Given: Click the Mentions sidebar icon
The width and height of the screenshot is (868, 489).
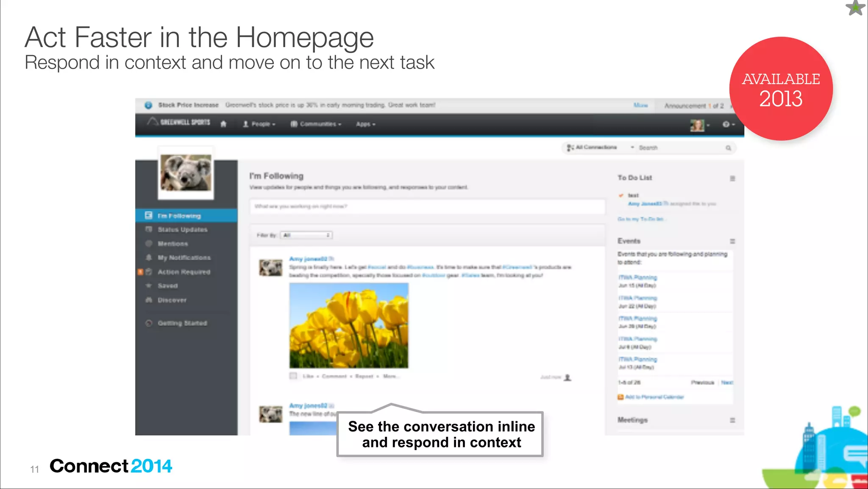Looking at the screenshot, I should pyautogui.click(x=148, y=243).
